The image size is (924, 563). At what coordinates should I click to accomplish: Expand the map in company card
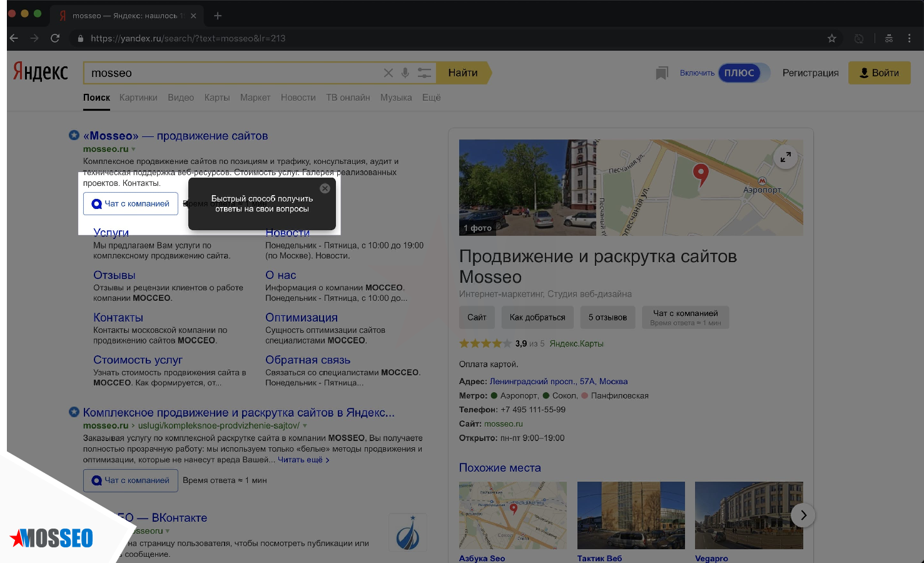(x=786, y=157)
